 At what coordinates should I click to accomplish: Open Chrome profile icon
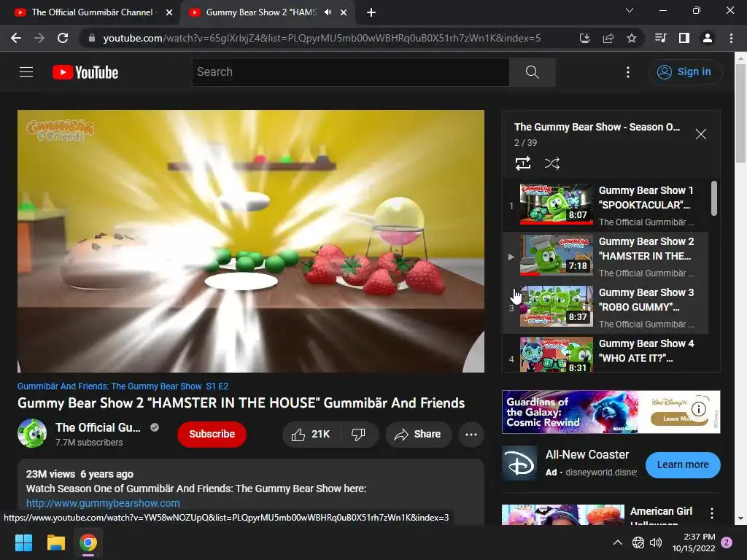[708, 38]
